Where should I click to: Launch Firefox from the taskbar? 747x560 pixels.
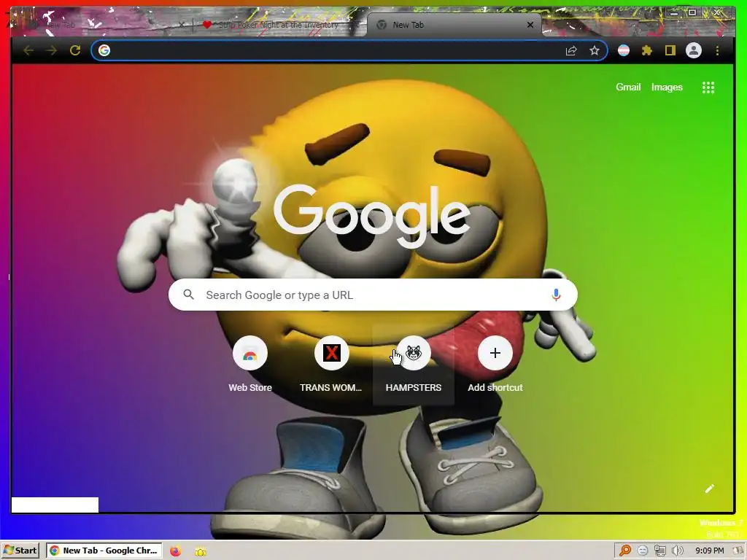176,551
